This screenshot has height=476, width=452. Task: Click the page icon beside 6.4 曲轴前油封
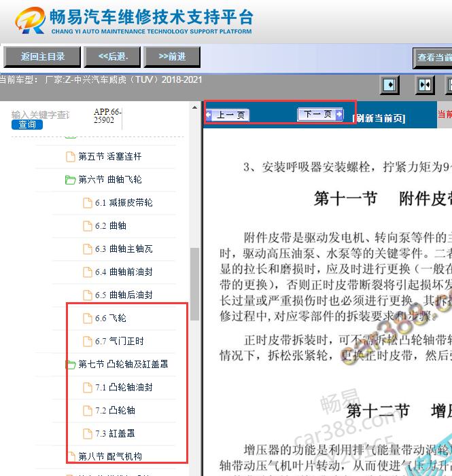(88, 272)
